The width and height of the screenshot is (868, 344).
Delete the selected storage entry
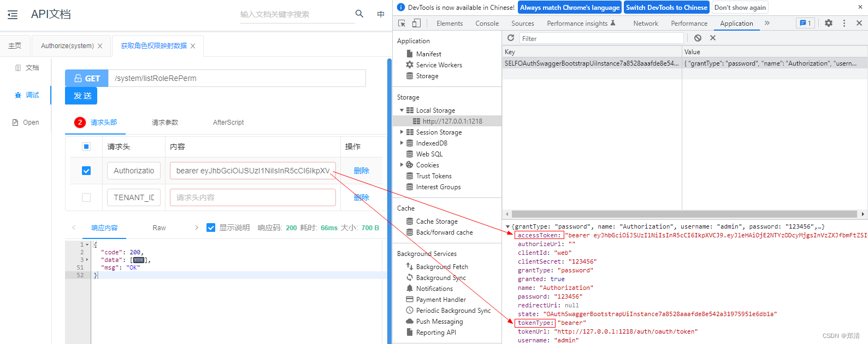(x=713, y=38)
